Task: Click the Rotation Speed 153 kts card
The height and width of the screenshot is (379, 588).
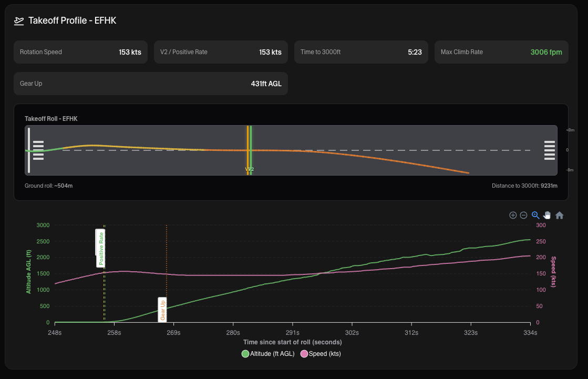Action: [80, 52]
